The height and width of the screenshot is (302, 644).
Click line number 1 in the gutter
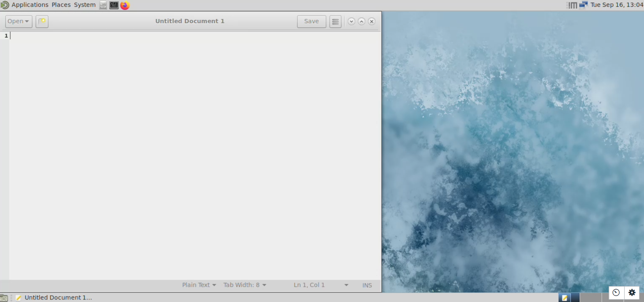tap(6, 36)
